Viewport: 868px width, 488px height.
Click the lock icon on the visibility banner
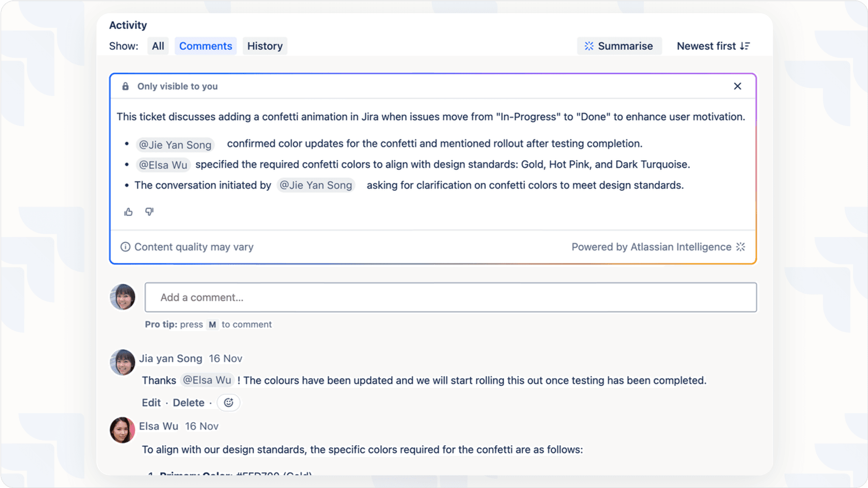[125, 86]
